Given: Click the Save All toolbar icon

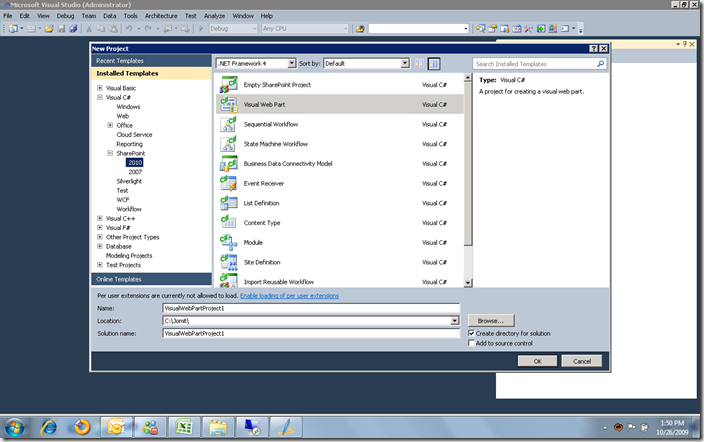Looking at the screenshot, I should coord(73,28).
